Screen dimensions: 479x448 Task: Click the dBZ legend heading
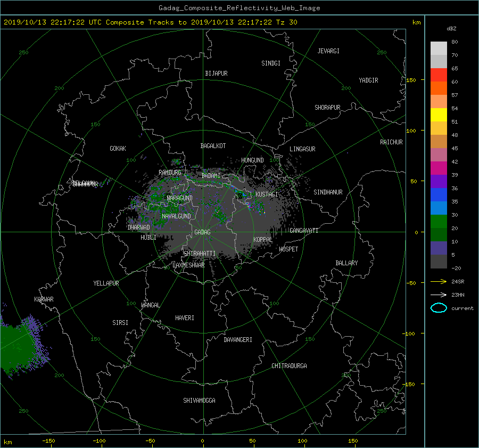[451, 28]
